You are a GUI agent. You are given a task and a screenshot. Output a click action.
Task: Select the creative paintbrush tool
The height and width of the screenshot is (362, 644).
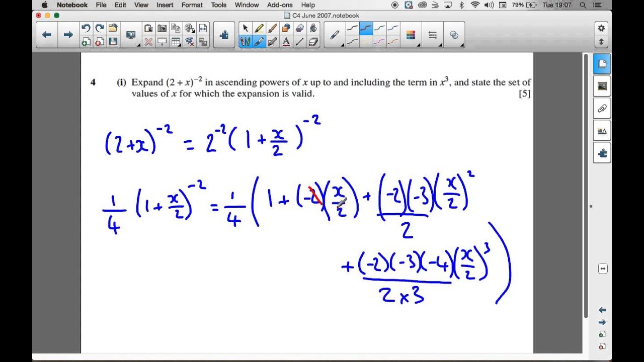coord(273,28)
